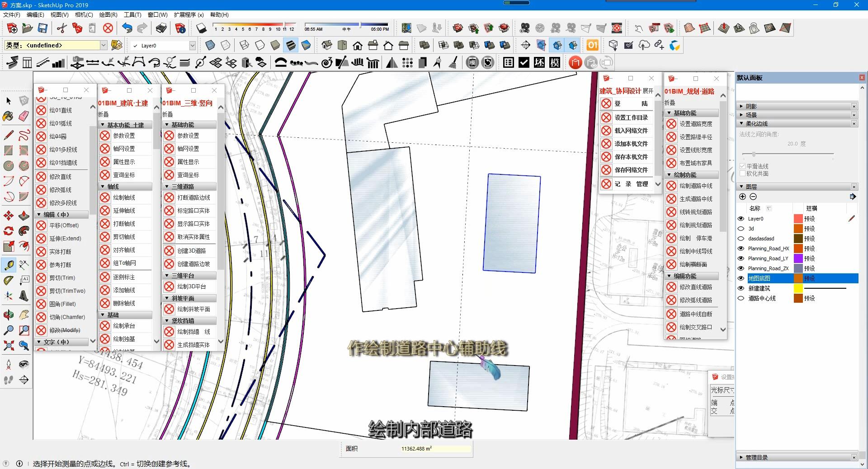Select the Circle tool

pos(9,165)
